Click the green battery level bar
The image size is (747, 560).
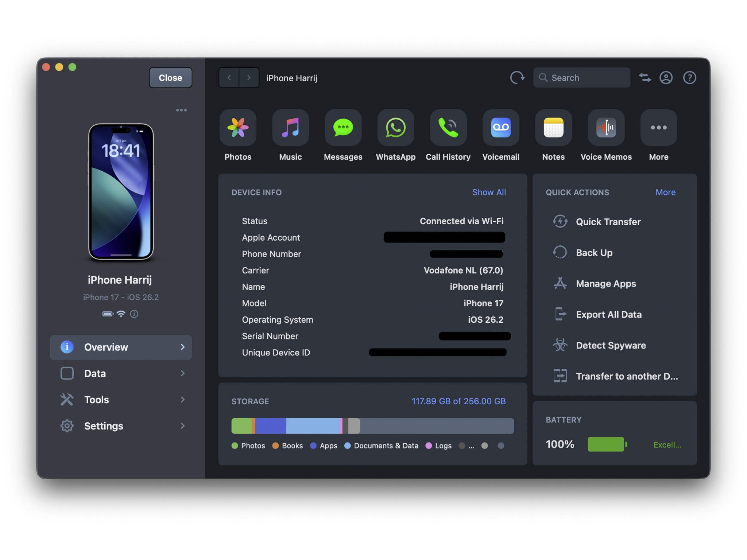[607, 444]
